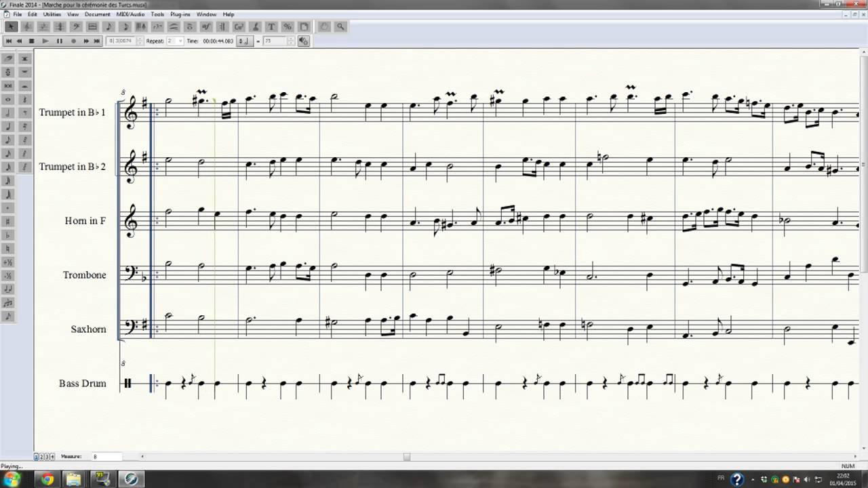The width and height of the screenshot is (868, 488).
Task: Select the Selection arrow tool
Action: [11, 26]
